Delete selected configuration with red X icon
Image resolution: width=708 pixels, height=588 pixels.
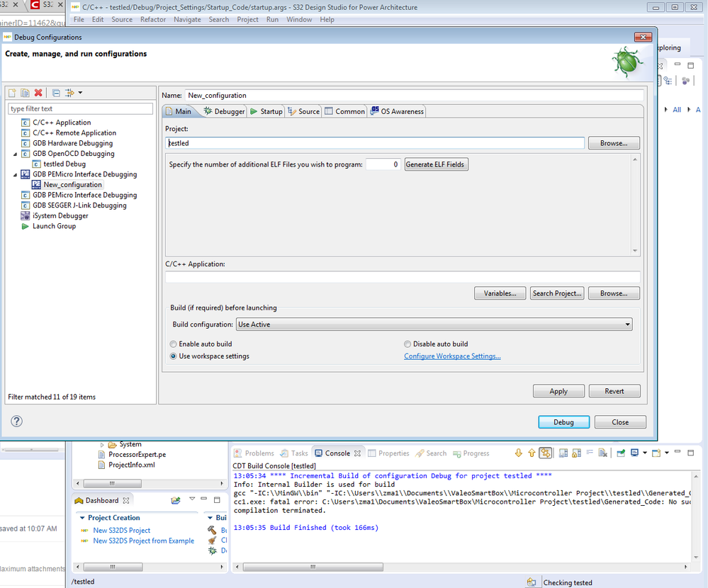tap(38, 93)
